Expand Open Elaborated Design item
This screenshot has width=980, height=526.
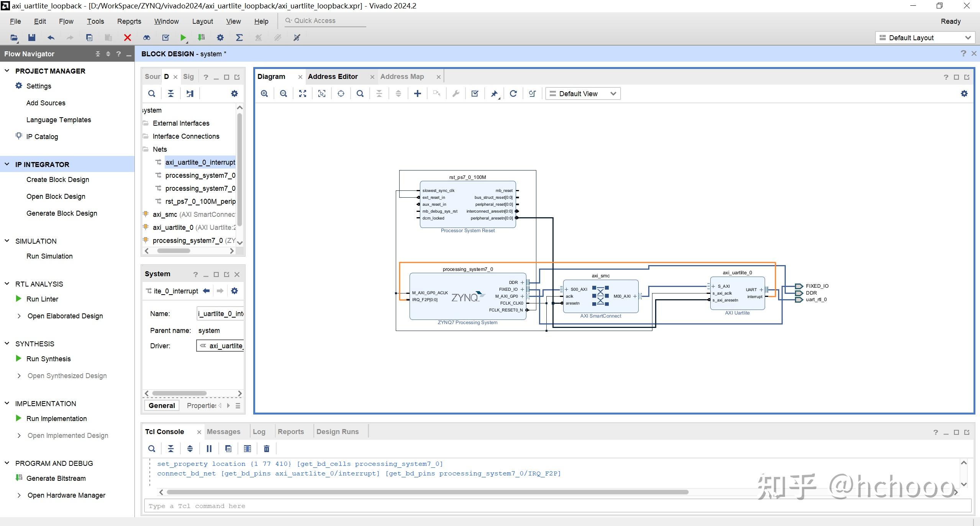pyautogui.click(x=19, y=316)
